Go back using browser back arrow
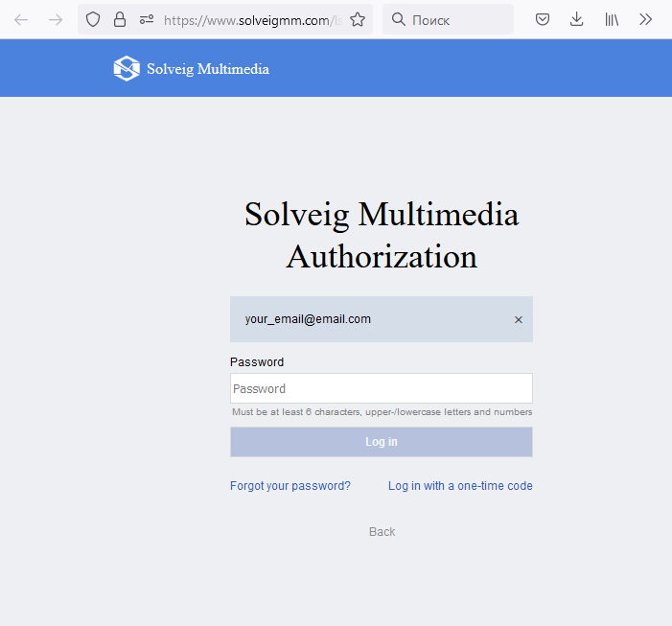The width and height of the screenshot is (672, 626). (21, 20)
